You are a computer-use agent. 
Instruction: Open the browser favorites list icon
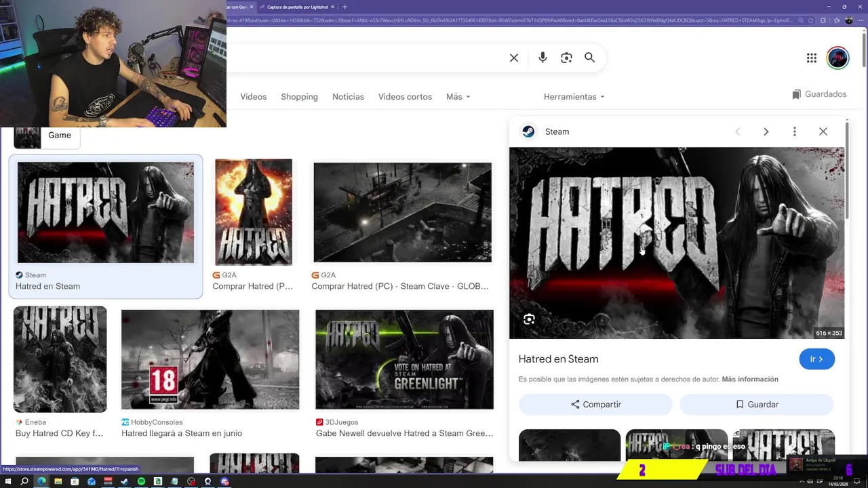pos(836,20)
